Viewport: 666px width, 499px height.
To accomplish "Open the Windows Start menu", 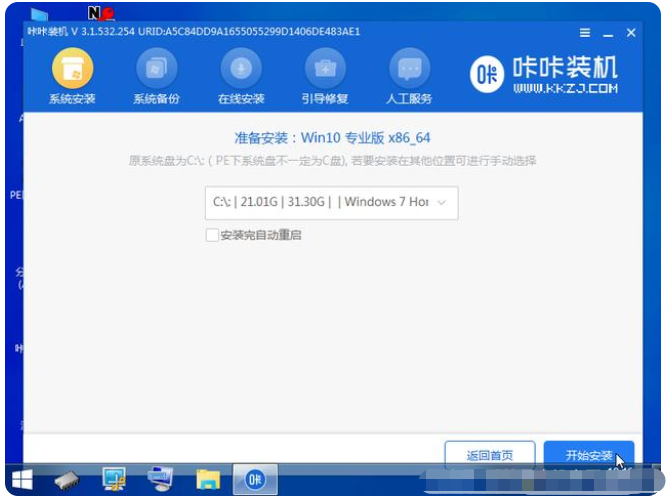I will point(21,480).
